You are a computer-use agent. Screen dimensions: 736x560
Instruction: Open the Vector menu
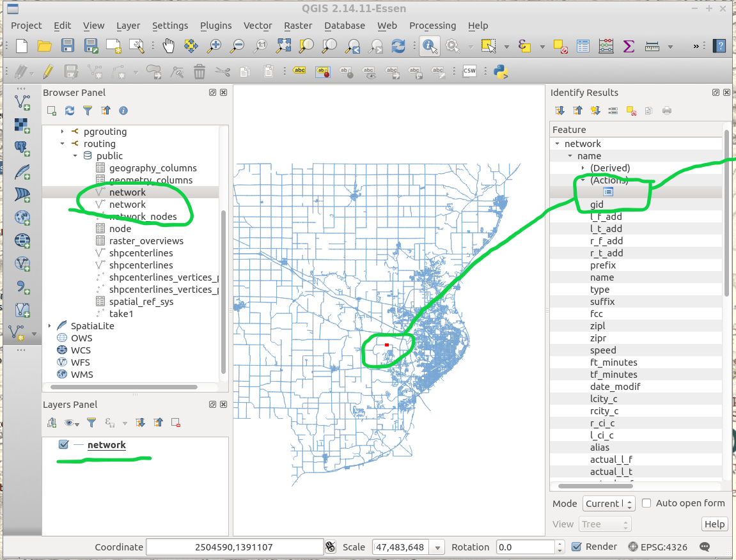point(258,26)
